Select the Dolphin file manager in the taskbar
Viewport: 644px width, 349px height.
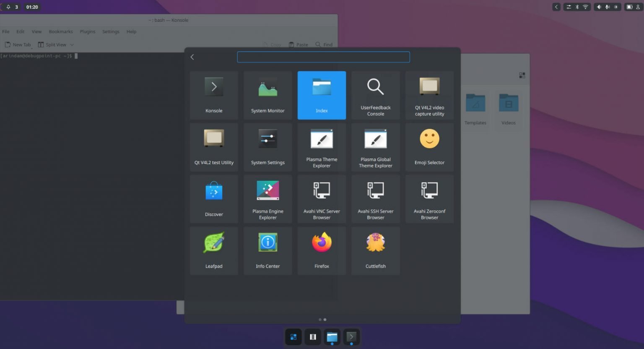[x=332, y=336]
